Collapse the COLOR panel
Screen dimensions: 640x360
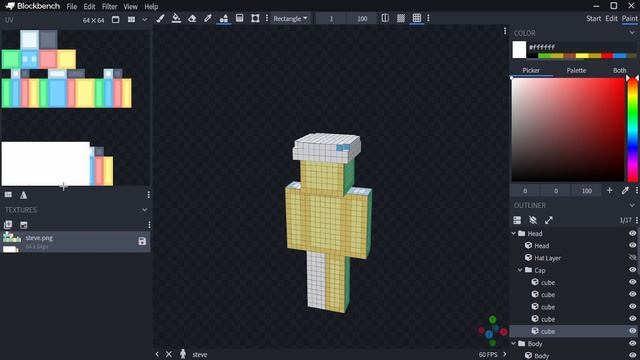[632, 33]
